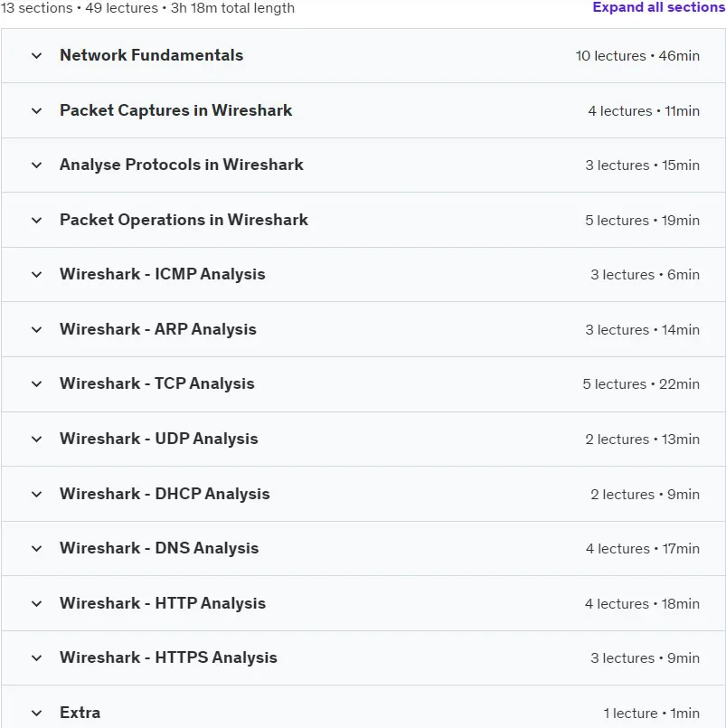Click '5 lectures • 19min' text
726x728 pixels.
point(642,221)
